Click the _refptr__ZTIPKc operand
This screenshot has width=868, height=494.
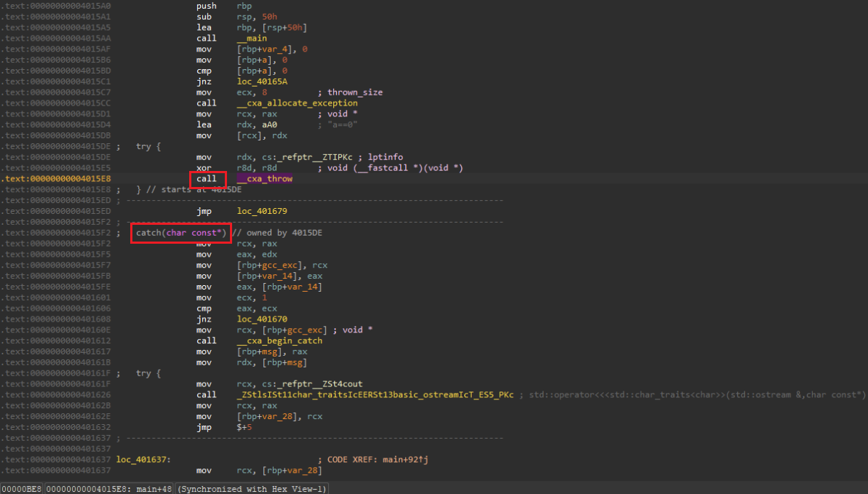pos(318,157)
